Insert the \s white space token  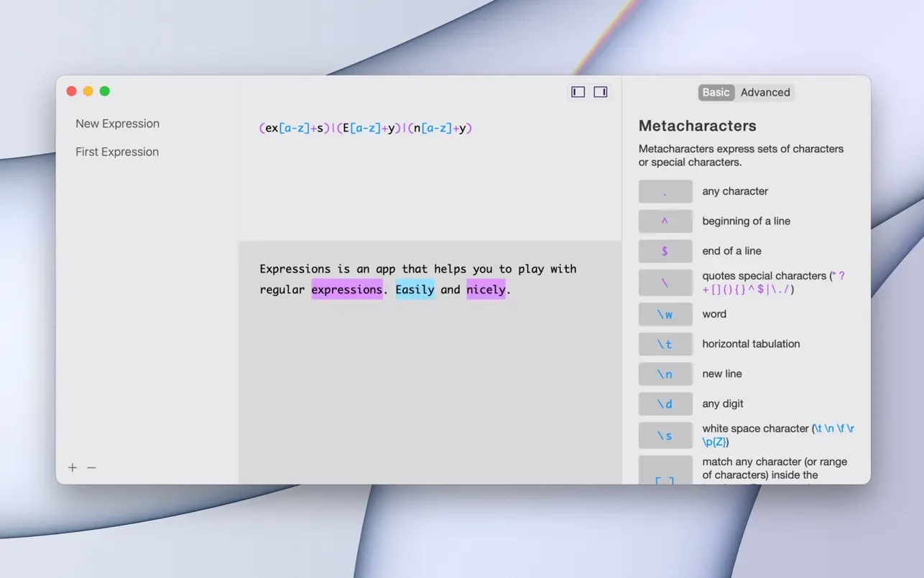tap(665, 435)
